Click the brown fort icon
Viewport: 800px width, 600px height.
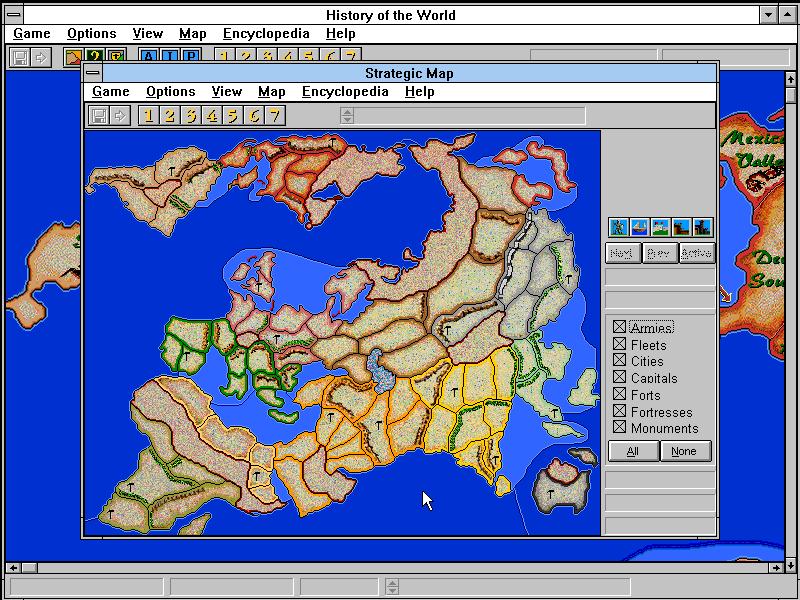tap(682, 228)
